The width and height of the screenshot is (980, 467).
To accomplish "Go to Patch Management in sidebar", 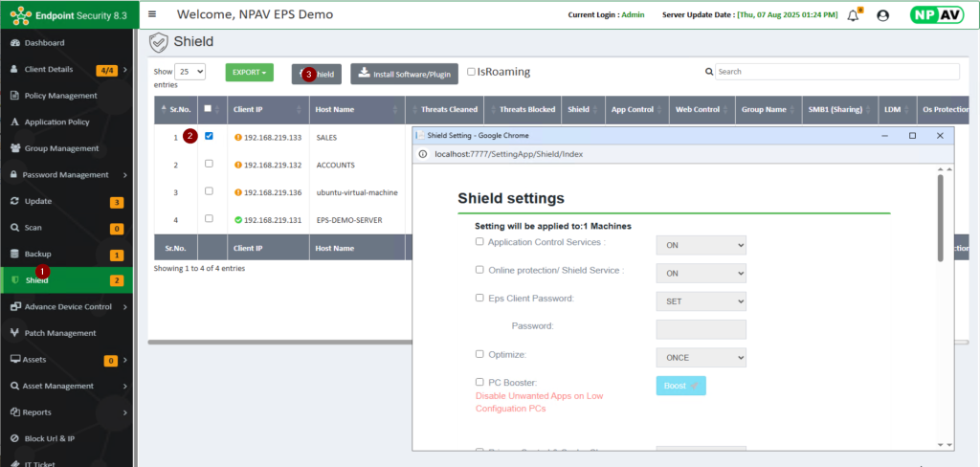I will [x=60, y=333].
